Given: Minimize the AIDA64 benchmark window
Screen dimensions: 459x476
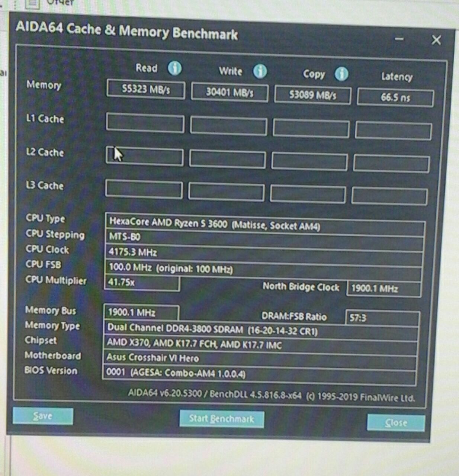Looking at the screenshot, I should (x=399, y=39).
